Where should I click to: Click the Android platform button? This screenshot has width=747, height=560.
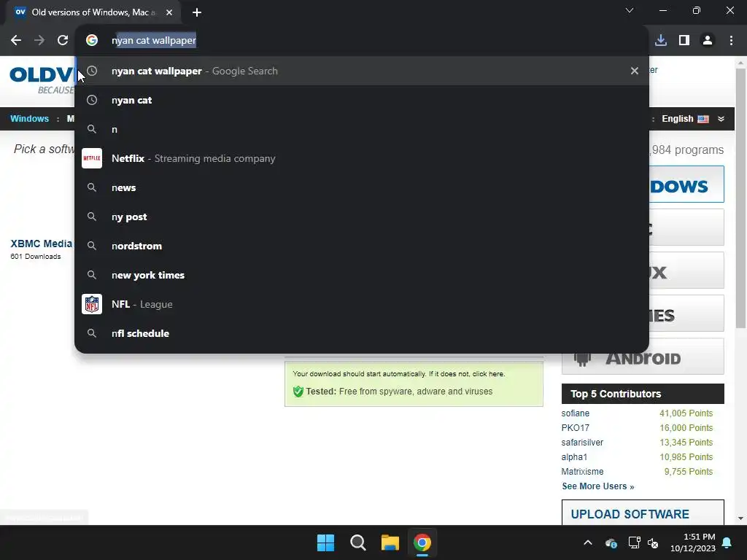643,357
